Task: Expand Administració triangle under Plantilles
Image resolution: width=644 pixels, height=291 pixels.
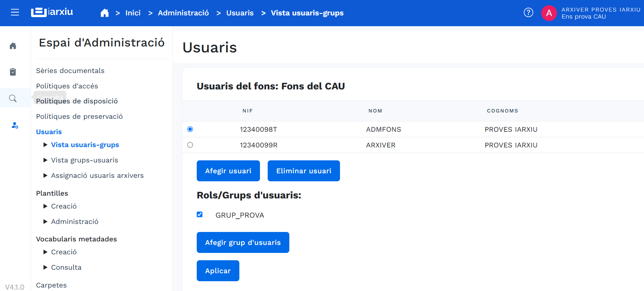Action: coord(45,221)
